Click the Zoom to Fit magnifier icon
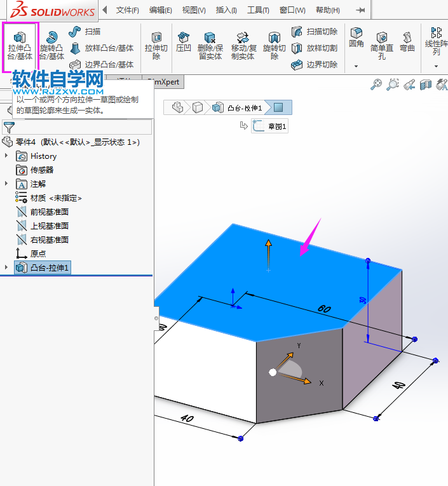The width and height of the screenshot is (448, 486). [x=376, y=84]
